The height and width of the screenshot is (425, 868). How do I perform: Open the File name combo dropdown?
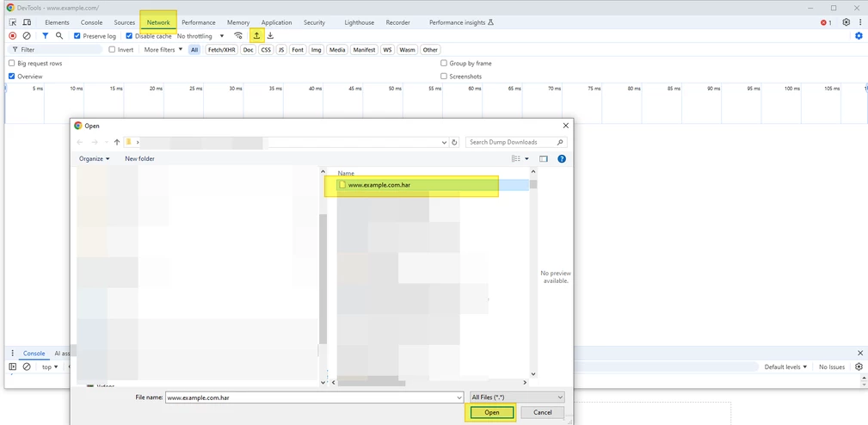tap(459, 397)
